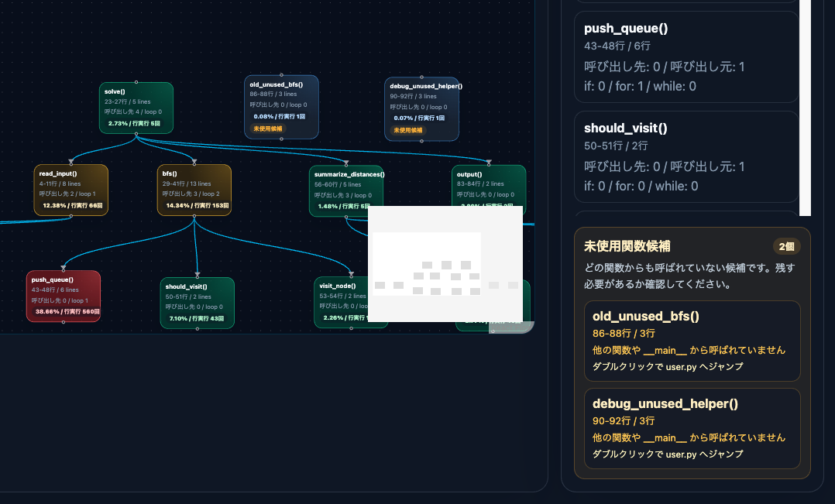Click 'if: 0 / for: 0 / while: 0' text
Image resolution: width=835 pixels, height=504 pixels.
click(x=641, y=187)
